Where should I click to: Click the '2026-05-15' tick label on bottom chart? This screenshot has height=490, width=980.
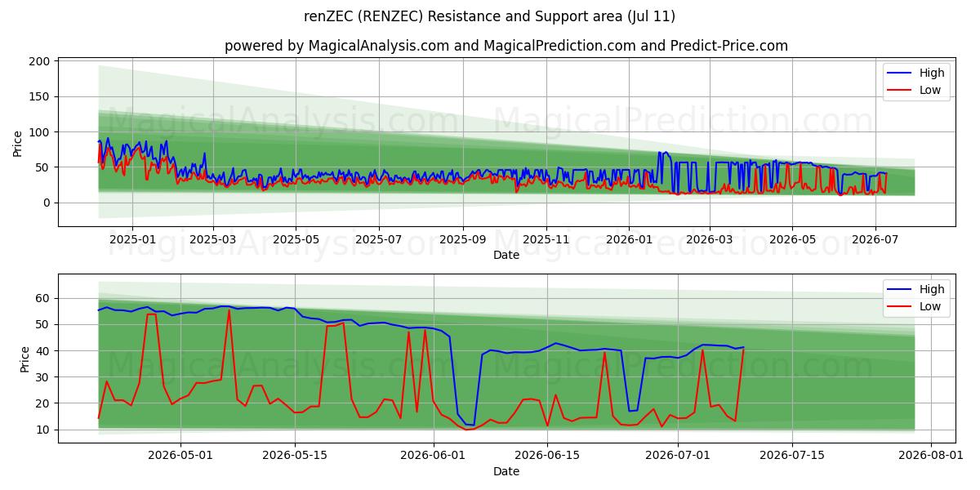[x=294, y=457]
